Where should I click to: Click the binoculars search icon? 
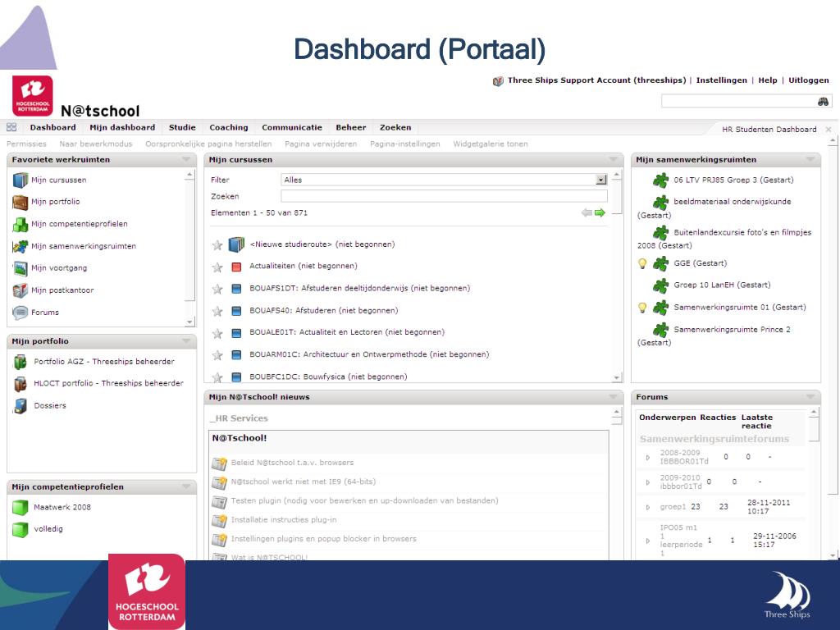click(x=824, y=101)
